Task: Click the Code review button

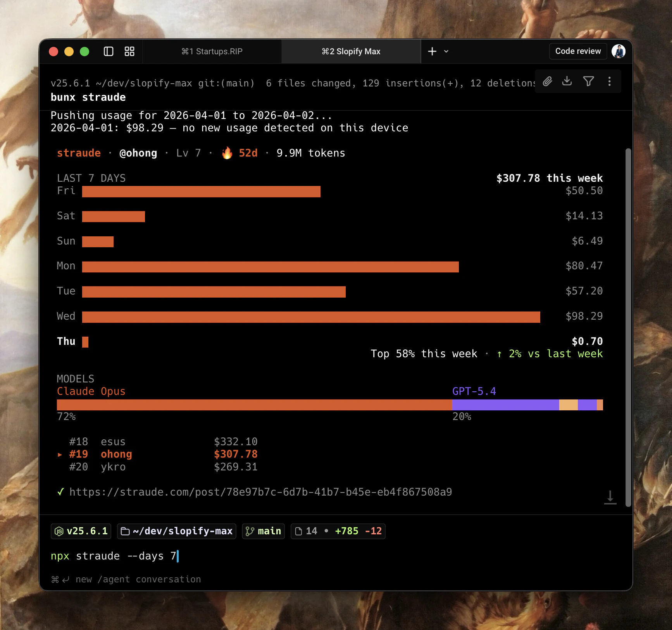Action: [x=578, y=51]
